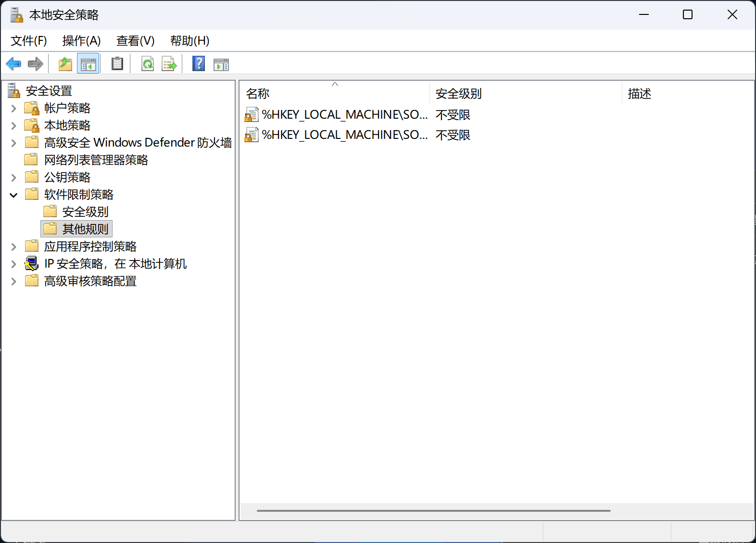Sort list by the 名称 column header
Viewport: 756px width, 543px height.
pos(258,94)
